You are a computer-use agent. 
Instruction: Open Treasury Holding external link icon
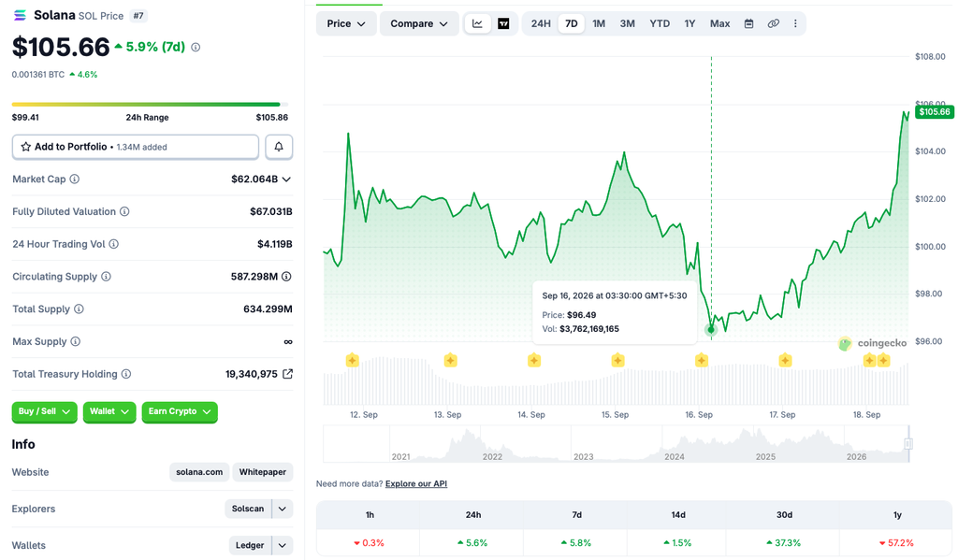coord(287,374)
